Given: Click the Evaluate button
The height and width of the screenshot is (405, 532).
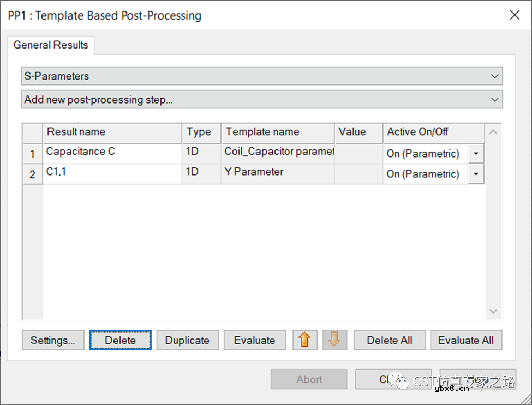Looking at the screenshot, I should point(254,340).
